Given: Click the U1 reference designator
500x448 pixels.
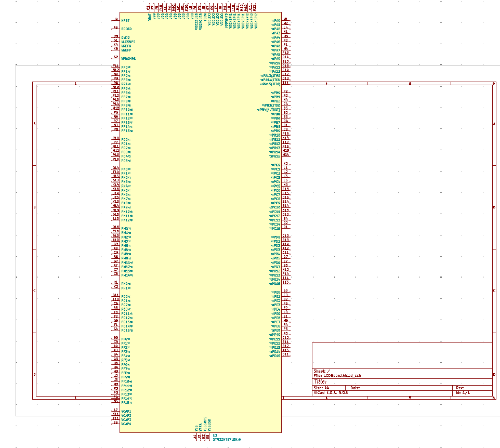Looking at the screenshot, I should point(215,435).
